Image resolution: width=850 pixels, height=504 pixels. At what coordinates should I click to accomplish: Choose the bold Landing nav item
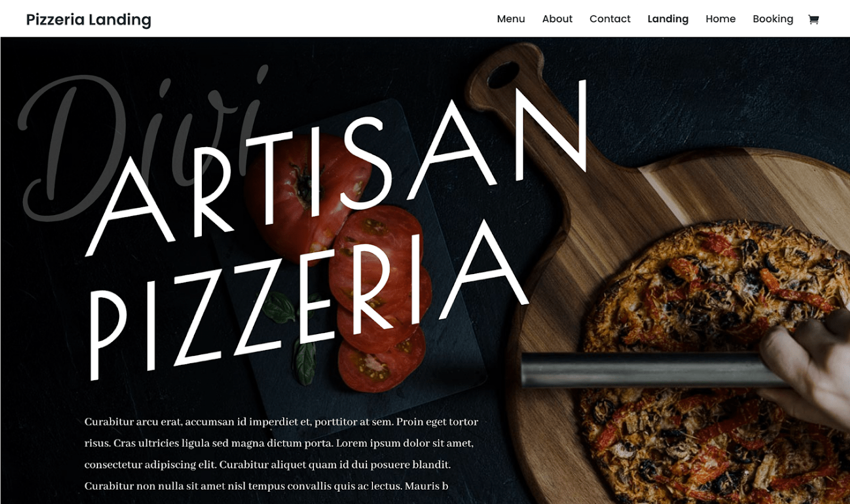point(668,19)
